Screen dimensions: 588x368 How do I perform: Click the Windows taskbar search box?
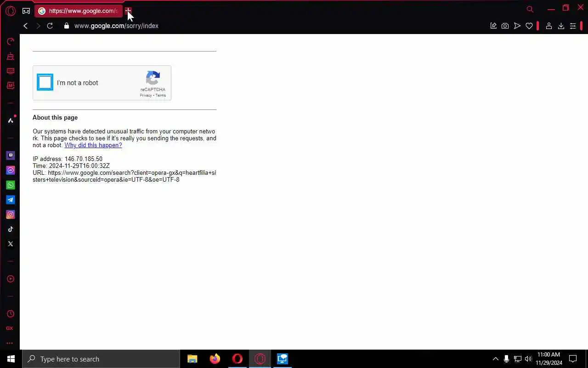click(x=101, y=359)
